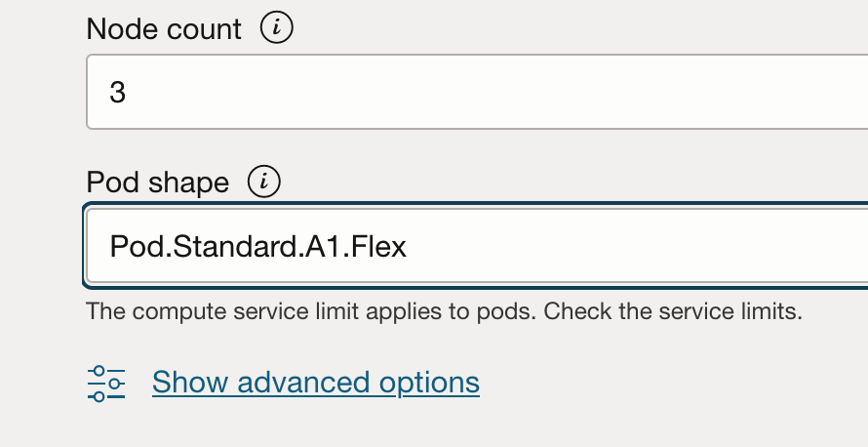Viewport: 868px width, 447px height.
Task: Expand the advanced options section
Action: 315,382
